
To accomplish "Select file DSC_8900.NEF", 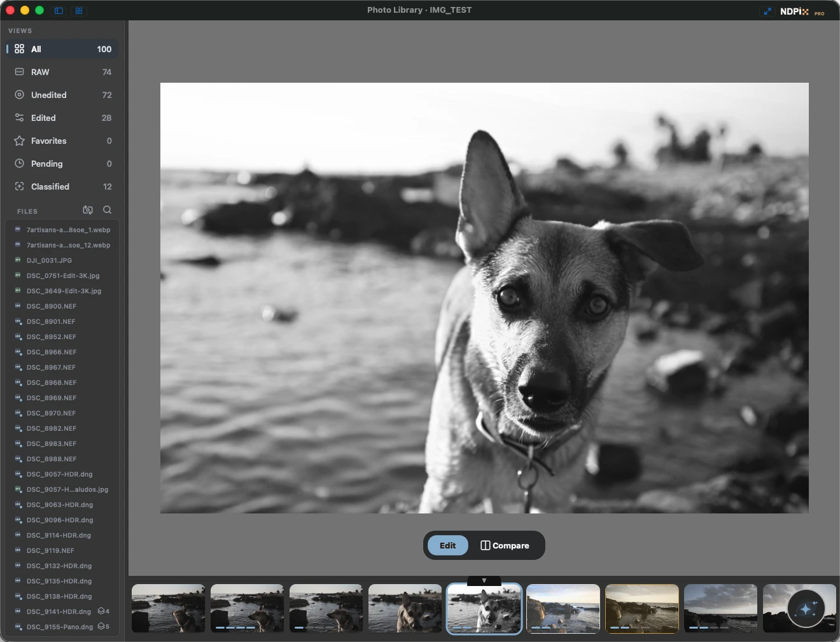I will point(62,306).
